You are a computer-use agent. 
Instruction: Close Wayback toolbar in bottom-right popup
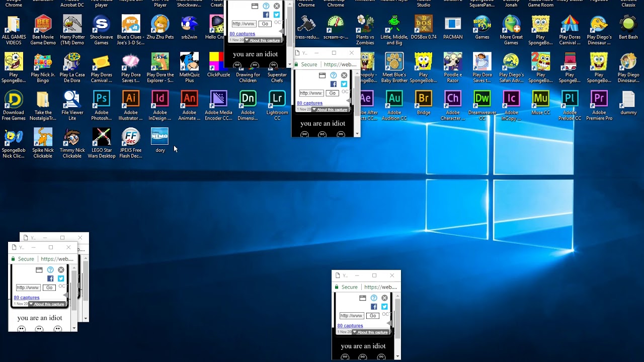[385, 298]
